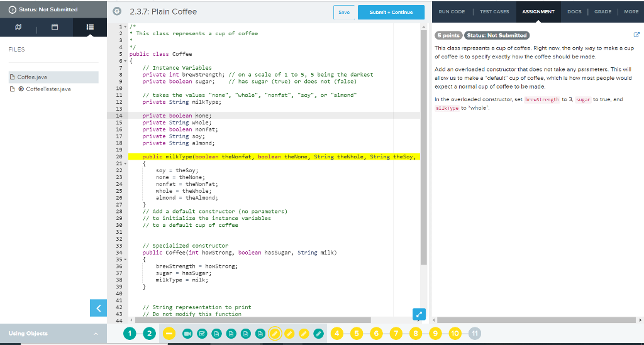Click line 5 'public class Coffee'

[160, 54]
